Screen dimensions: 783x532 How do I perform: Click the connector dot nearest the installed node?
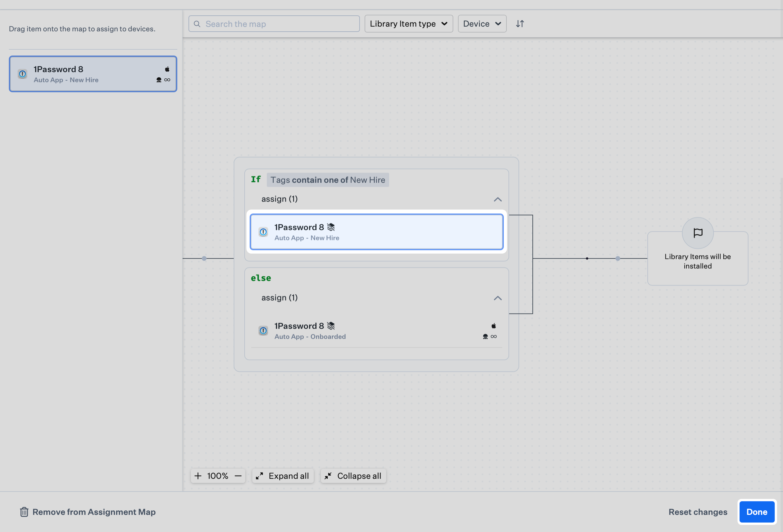coord(618,258)
